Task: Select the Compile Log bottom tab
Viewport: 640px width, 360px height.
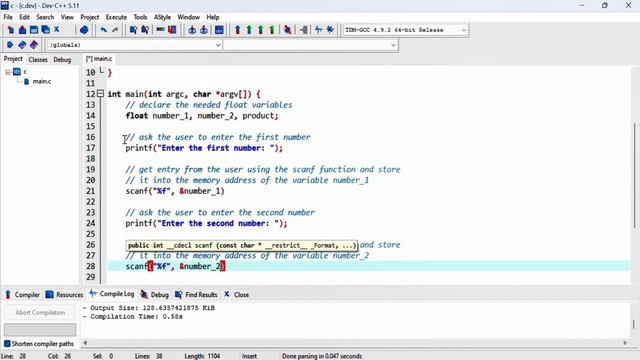Action: (112, 294)
